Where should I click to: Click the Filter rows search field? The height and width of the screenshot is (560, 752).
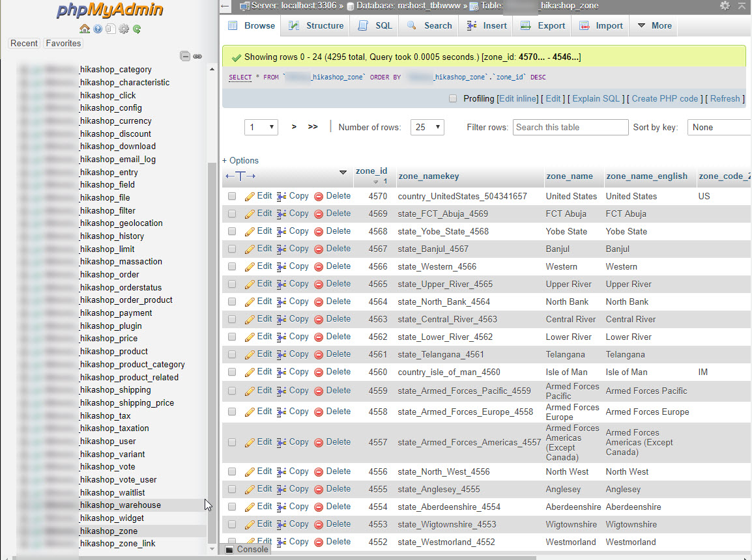[x=570, y=127]
